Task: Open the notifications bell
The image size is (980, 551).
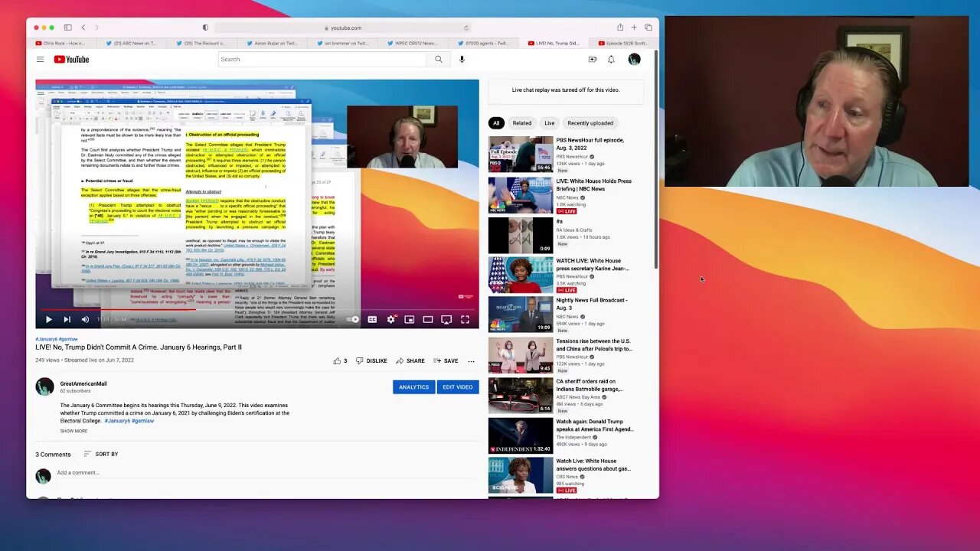Action: pos(611,59)
